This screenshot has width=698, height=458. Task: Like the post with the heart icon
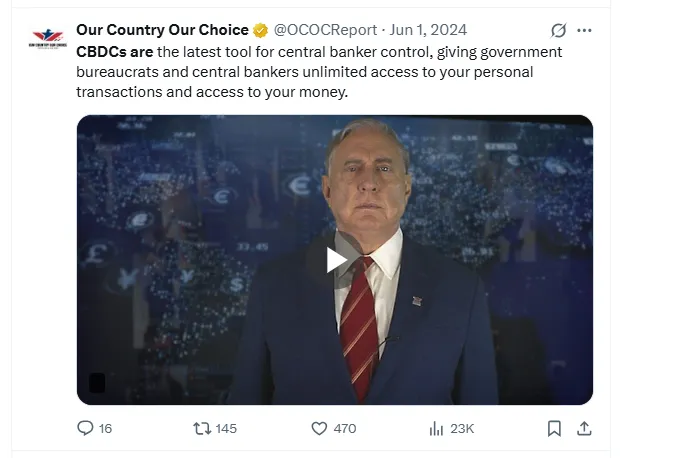[319, 428]
